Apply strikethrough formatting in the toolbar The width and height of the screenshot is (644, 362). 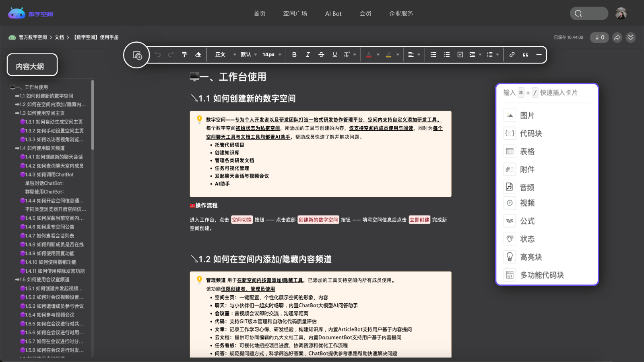tap(321, 54)
